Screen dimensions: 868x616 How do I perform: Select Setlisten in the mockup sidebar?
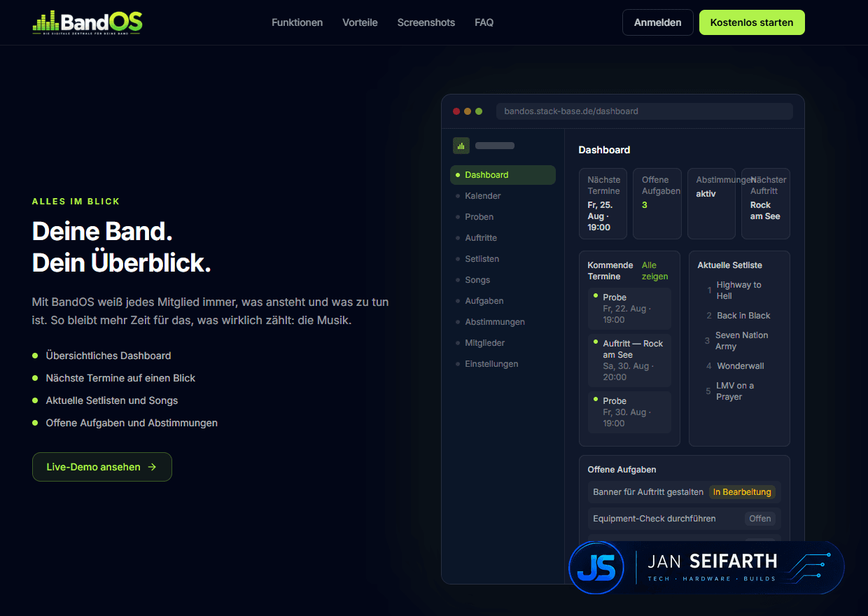point(503,259)
